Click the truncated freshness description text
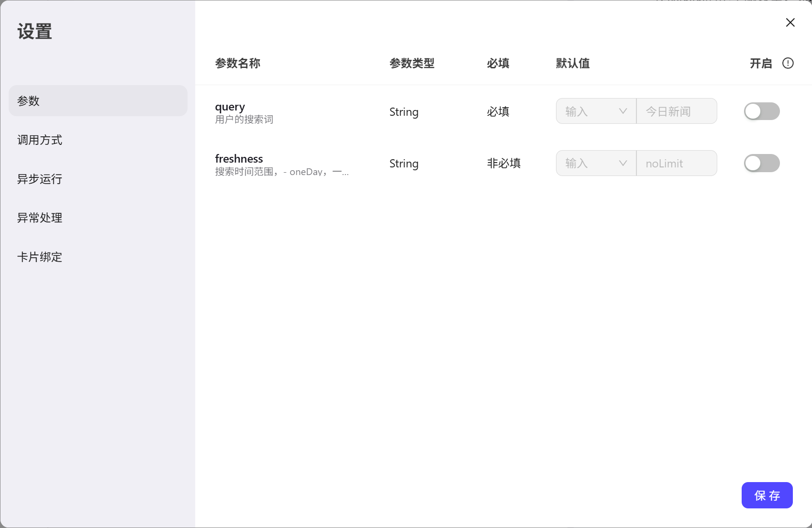This screenshot has height=528, width=812. pyautogui.click(x=281, y=172)
